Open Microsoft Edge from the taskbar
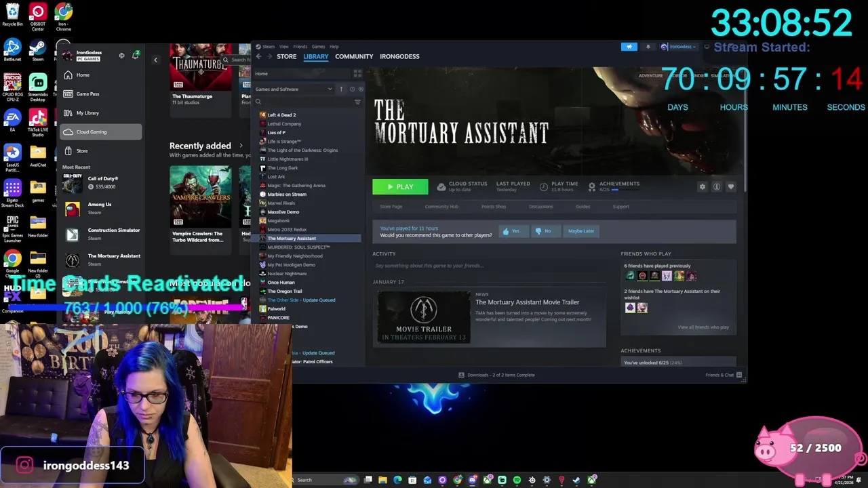868x488 pixels. 397,480
